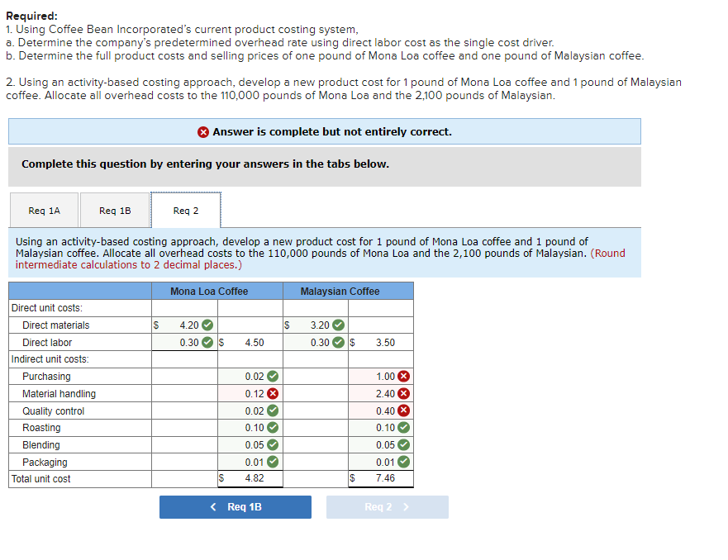The height and width of the screenshot is (560, 728).
Task: Click the 'Packaging' row label
Action: [x=45, y=462]
